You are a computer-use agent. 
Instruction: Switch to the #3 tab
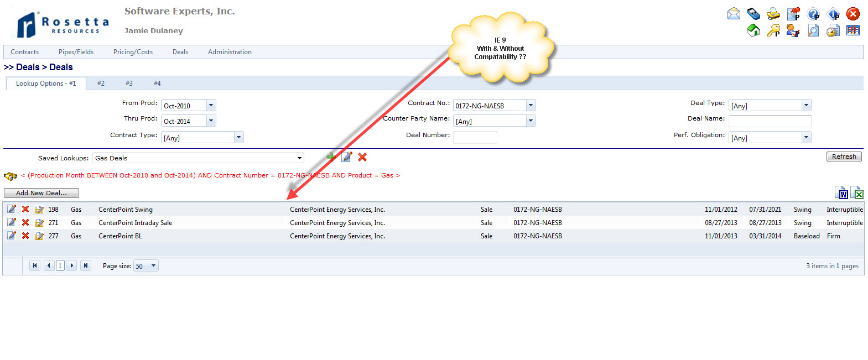129,84
